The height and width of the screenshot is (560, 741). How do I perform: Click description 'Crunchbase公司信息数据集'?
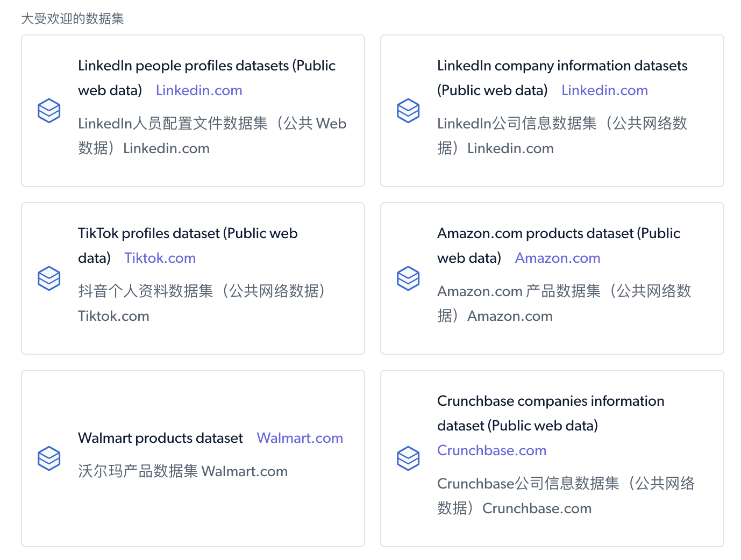pos(528,484)
